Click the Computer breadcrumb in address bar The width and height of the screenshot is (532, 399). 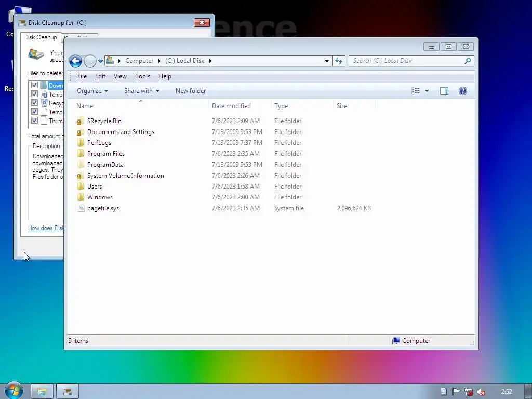tap(139, 61)
